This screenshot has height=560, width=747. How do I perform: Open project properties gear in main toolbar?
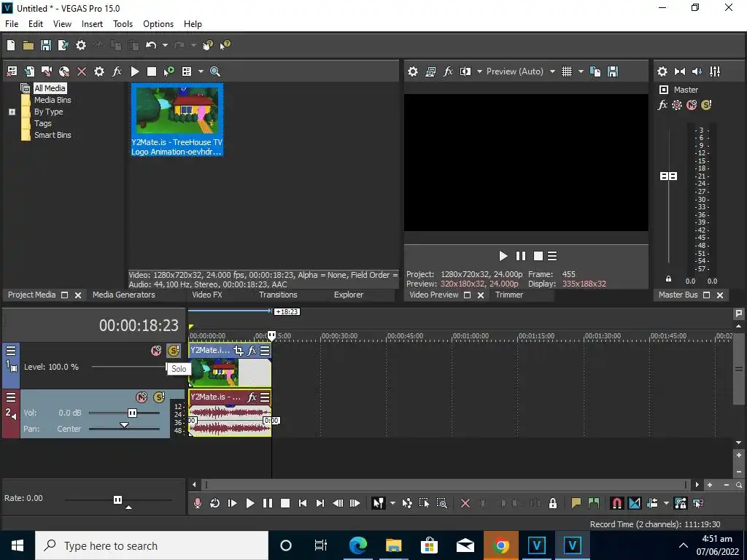pos(81,45)
